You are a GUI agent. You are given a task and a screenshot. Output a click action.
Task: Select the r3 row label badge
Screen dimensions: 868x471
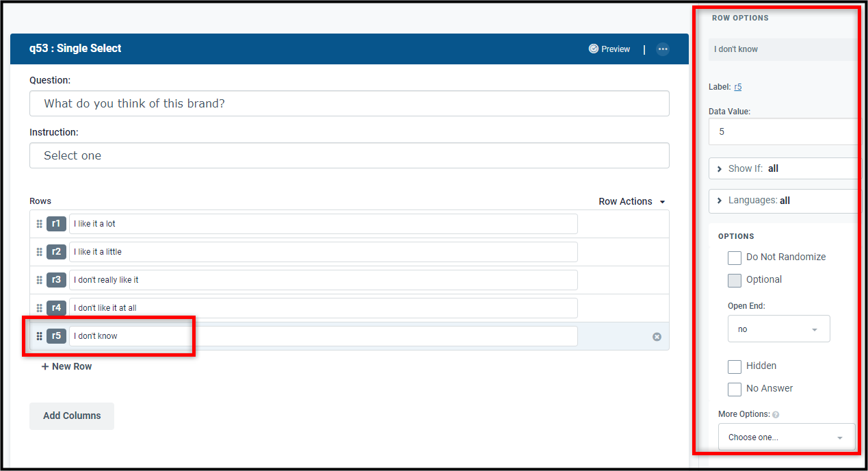[56, 280]
